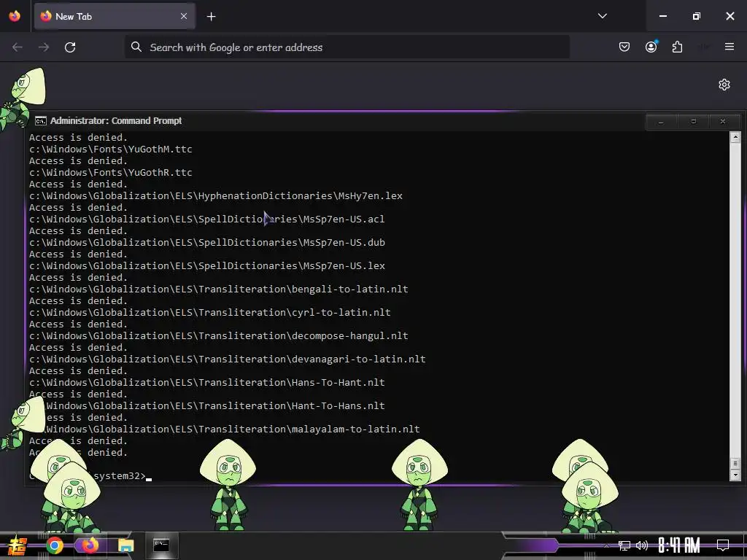This screenshot has width=747, height=560.
Task: Click the Hans-To-Hant.nlt path line
Action: click(207, 382)
